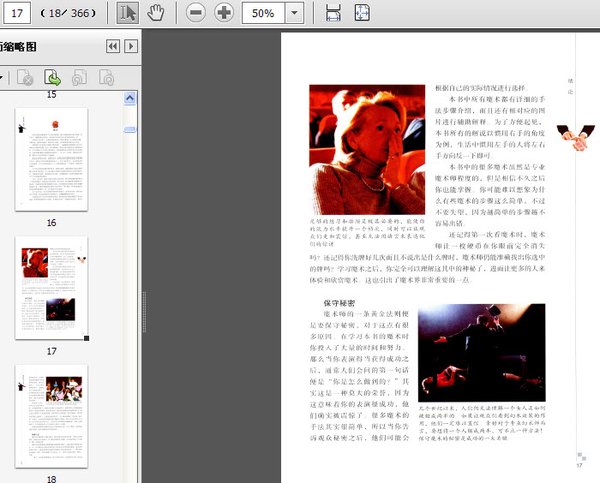Activate the Select tool cursor icon
Viewport: 600px width, 483px height.
tap(128, 13)
